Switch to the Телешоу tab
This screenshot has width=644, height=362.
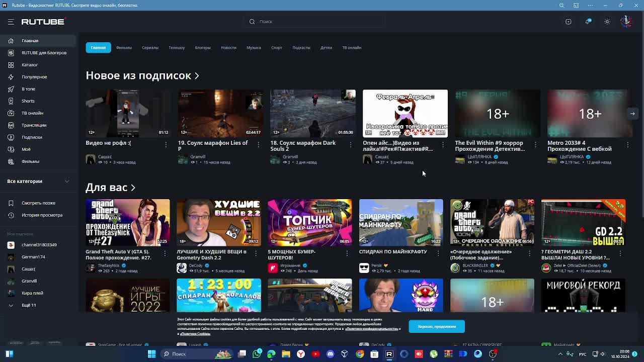177,48
